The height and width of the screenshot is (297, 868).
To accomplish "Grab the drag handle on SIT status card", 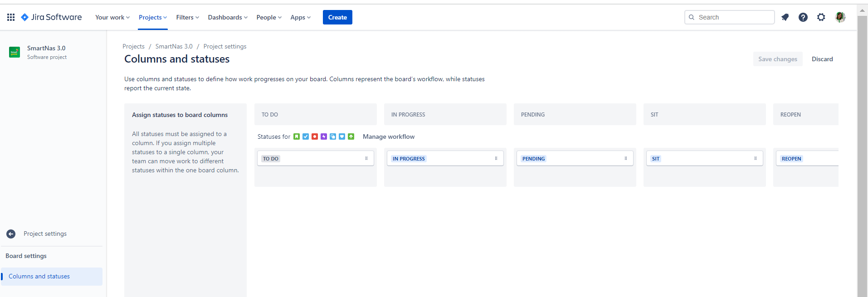I will pyautogui.click(x=756, y=158).
